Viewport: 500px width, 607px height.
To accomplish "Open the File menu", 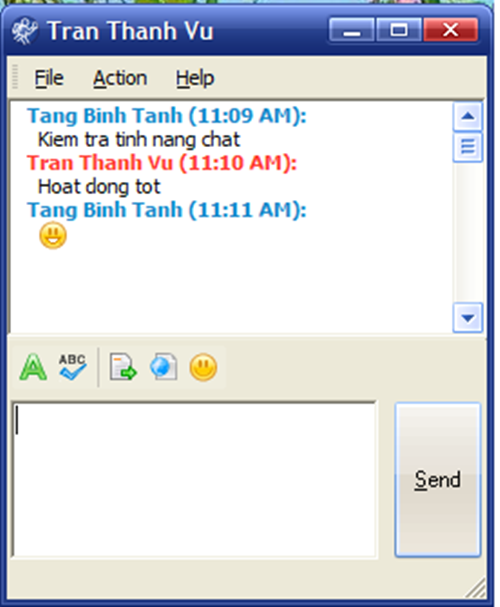I will (x=49, y=78).
